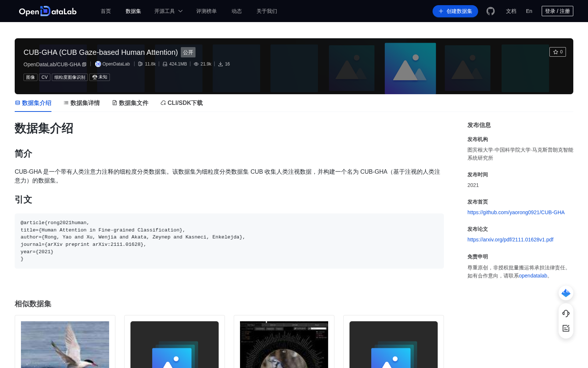Open the customer support headset icon
588x368 pixels.
[x=566, y=314]
